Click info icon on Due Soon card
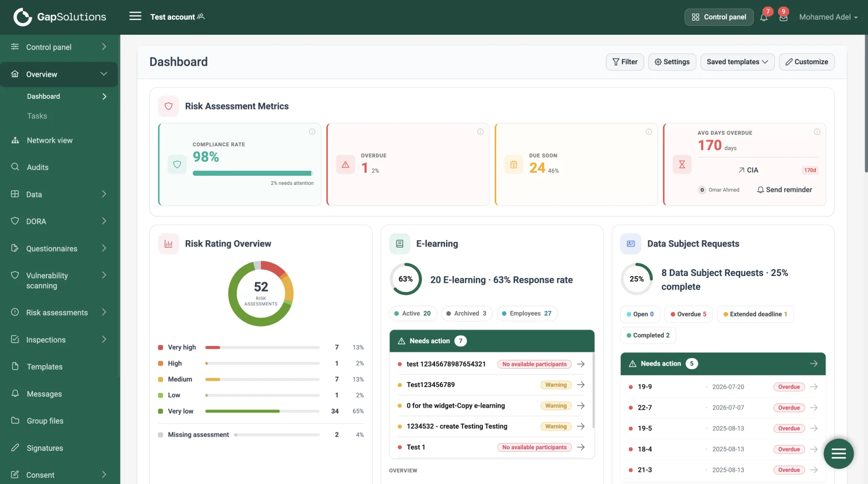This screenshot has width=868, height=484. [x=649, y=132]
